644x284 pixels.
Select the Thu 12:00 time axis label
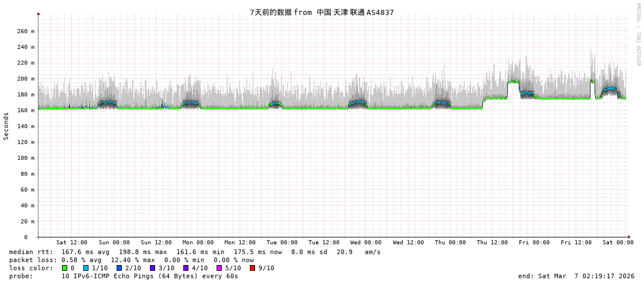coord(492,243)
